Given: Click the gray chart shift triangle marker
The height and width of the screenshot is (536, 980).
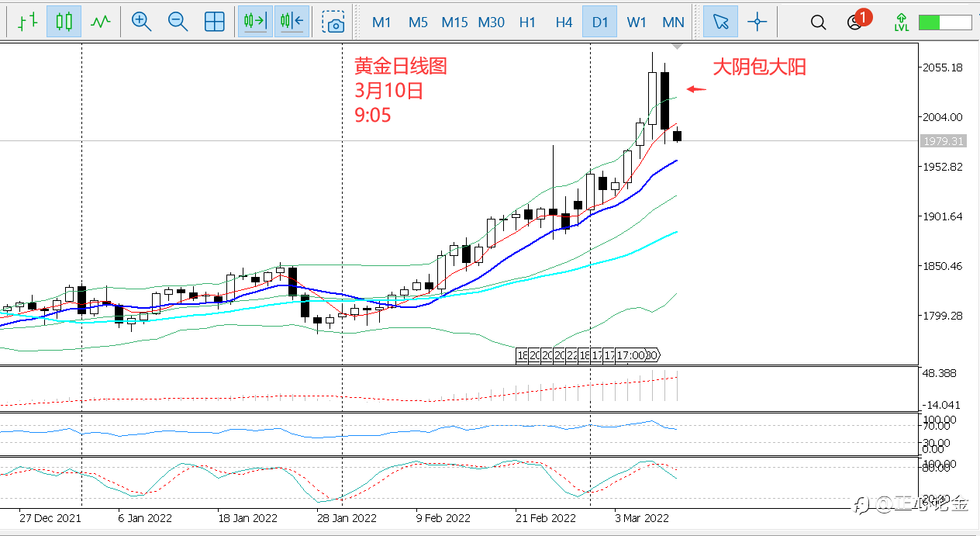Looking at the screenshot, I should coord(678,47).
